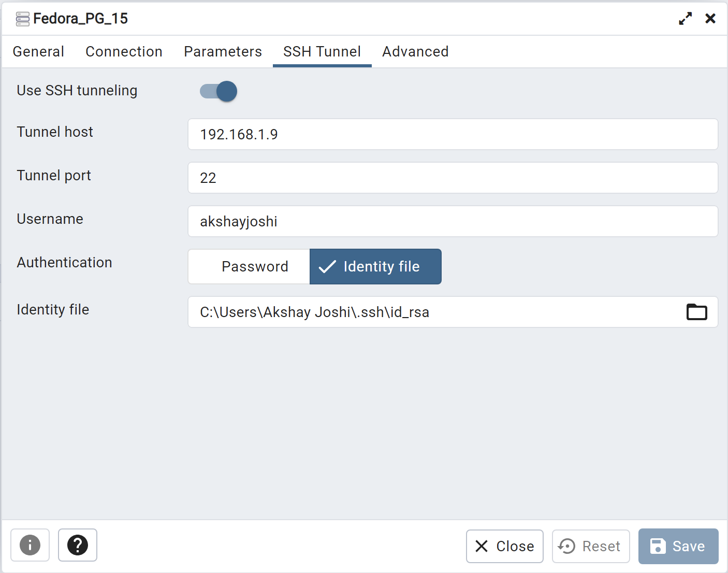Switch to the Connection tab
The width and height of the screenshot is (728, 573).
click(124, 51)
